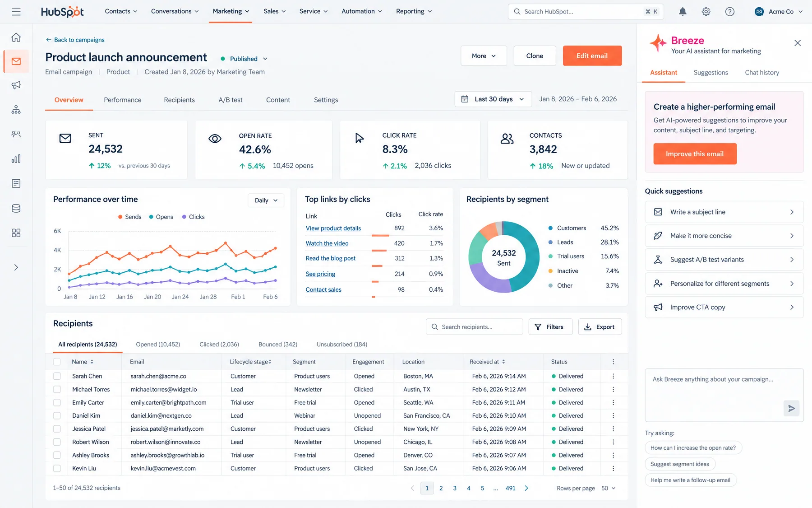This screenshot has width=812, height=508.
Task: Select Emily Carter's row checkbox
Action: (x=57, y=402)
